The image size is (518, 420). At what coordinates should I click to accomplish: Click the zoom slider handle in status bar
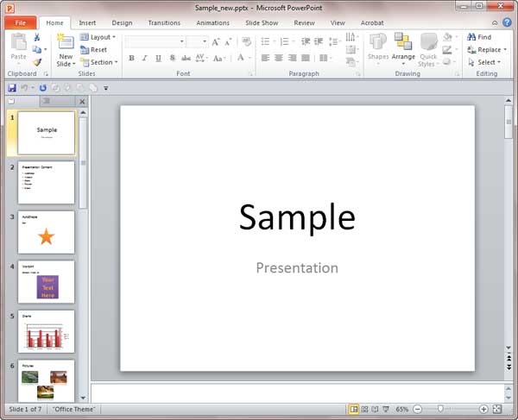point(441,409)
